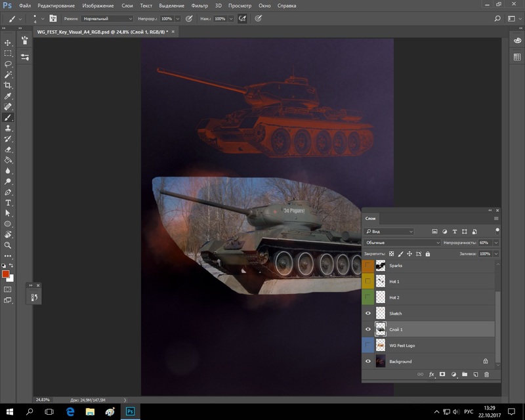Open the layer filter type dropdown

pos(389,232)
